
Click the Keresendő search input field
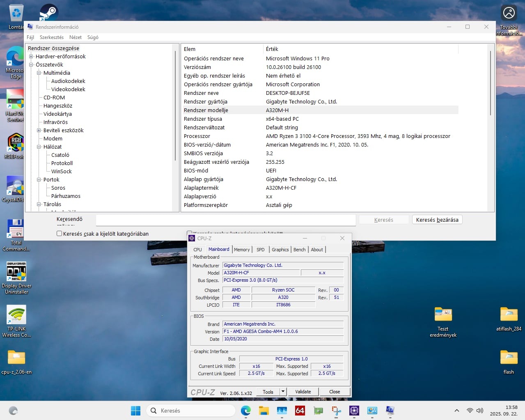pyautogui.click(x=226, y=220)
